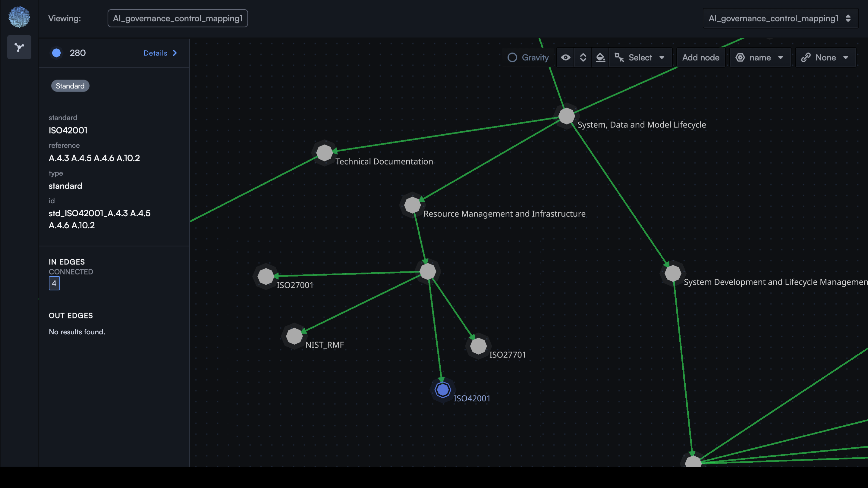Image resolution: width=868 pixels, height=488 pixels.
Task: Select the layout fill icon in the toolbar
Action: 600,57
